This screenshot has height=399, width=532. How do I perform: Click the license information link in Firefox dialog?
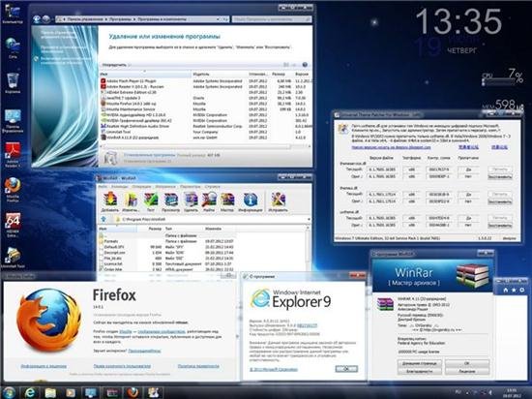pyautogui.click(x=44, y=366)
